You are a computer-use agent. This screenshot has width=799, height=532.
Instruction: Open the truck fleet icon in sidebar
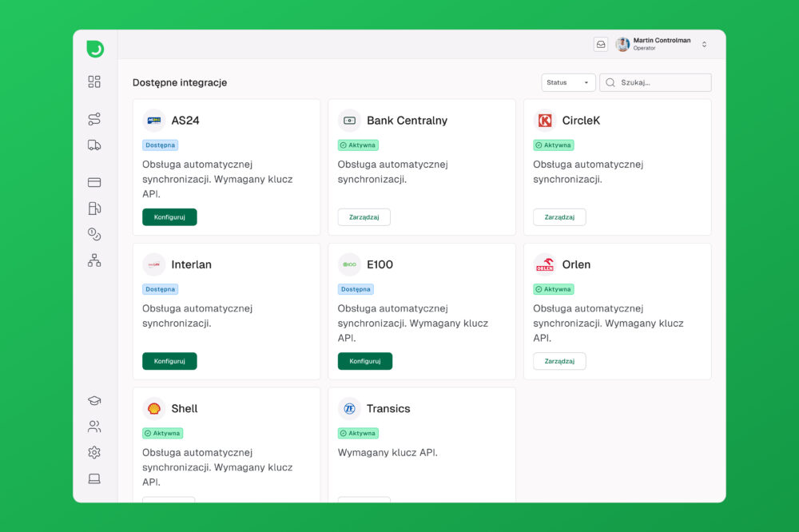(94, 145)
